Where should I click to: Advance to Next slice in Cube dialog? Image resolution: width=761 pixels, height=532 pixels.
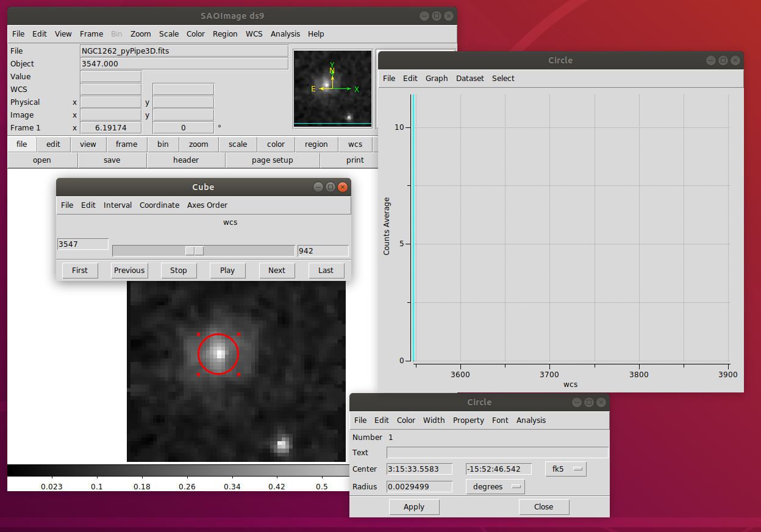277,271
